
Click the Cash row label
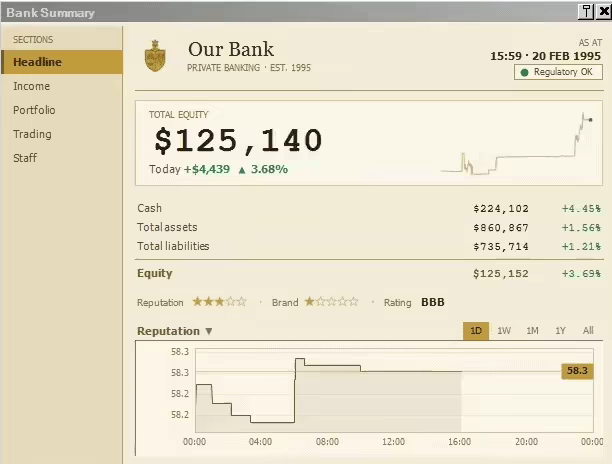[149, 208]
